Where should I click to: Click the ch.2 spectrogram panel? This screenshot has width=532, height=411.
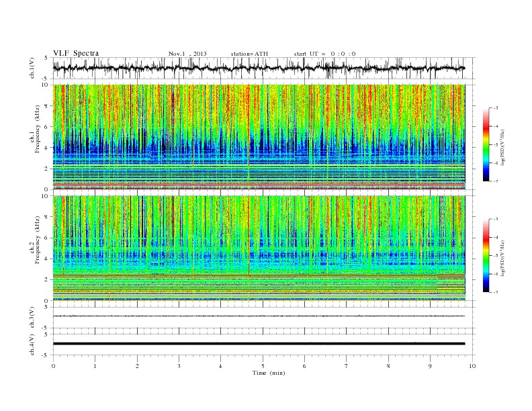coord(259,248)
